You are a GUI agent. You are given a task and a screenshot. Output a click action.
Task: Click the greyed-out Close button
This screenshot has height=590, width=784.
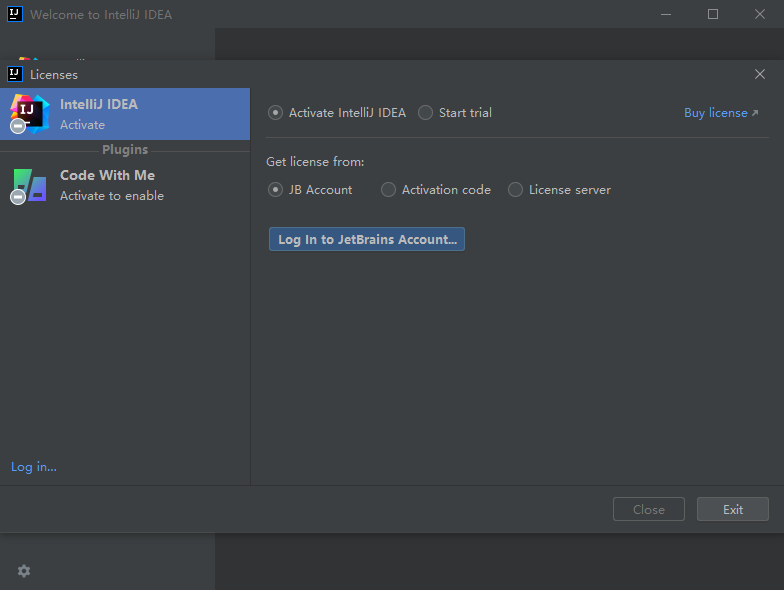pos(648,509)
